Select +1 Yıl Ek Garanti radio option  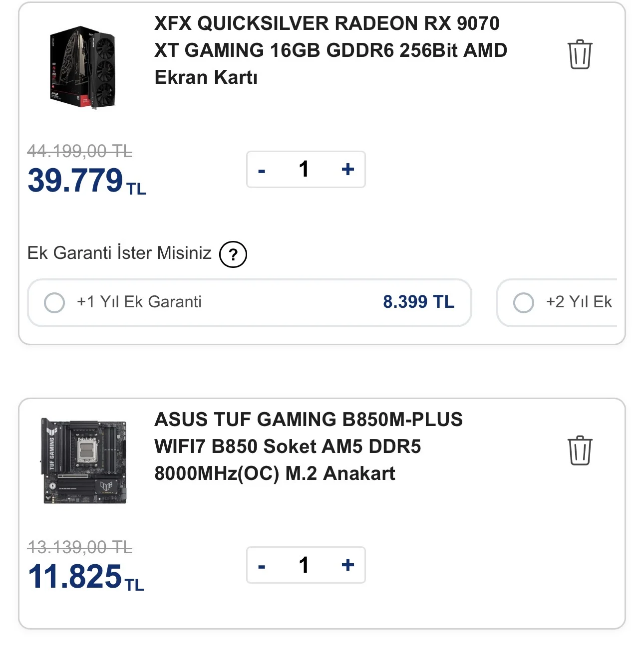(x=54, y=302)
